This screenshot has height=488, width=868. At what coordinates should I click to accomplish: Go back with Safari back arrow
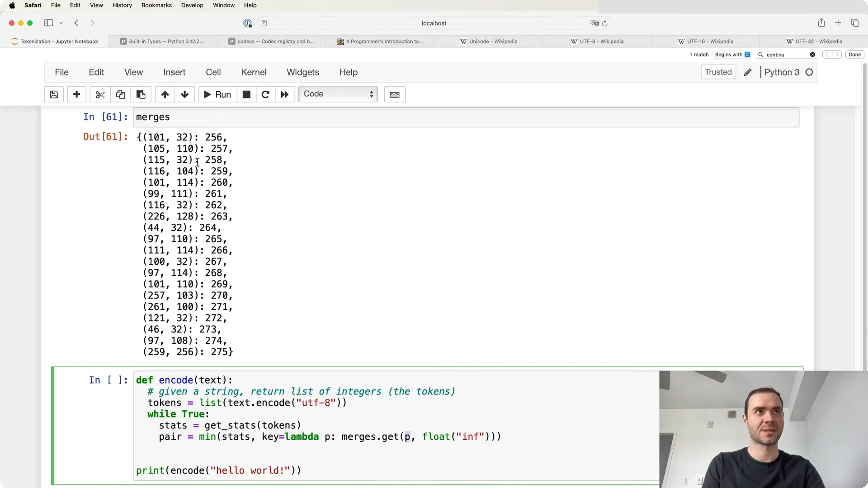(77, 23)
